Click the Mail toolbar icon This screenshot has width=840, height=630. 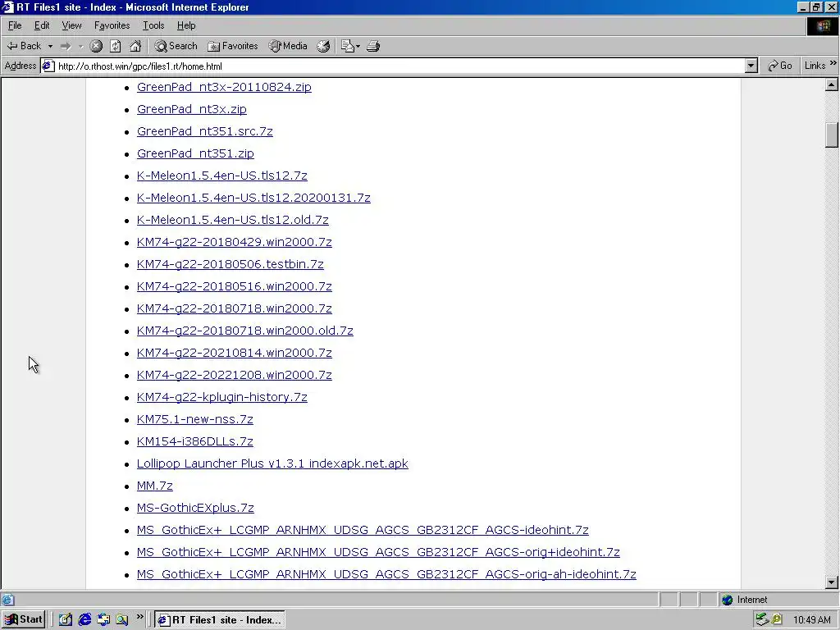(x=347, y=46)
